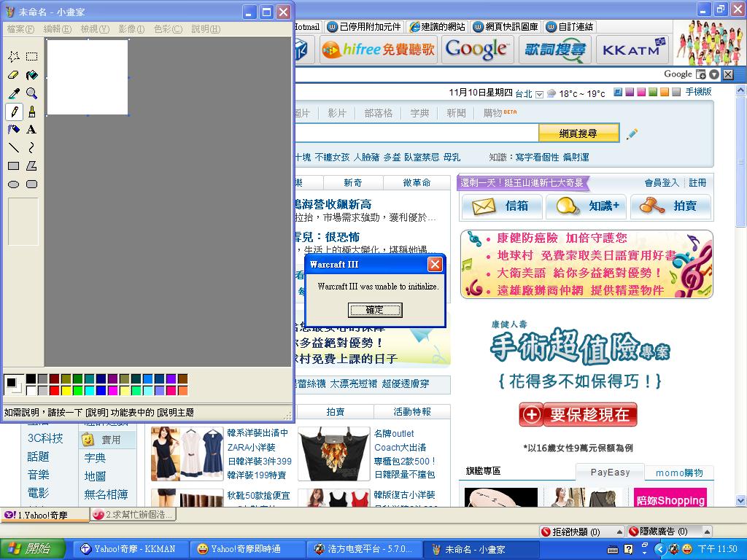
Task: Click the page scrollbar's down arrow
Action: pos(741,500)
